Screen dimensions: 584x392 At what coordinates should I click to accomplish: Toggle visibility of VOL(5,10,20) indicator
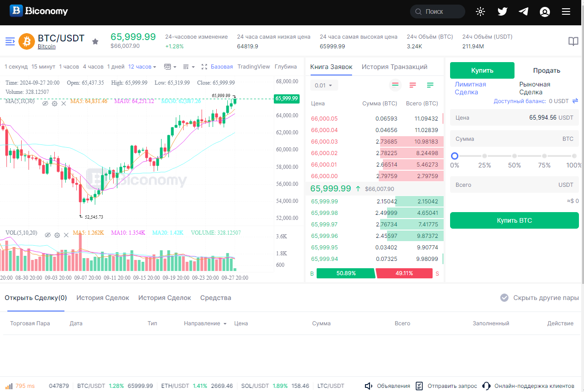tap(47, 235)
